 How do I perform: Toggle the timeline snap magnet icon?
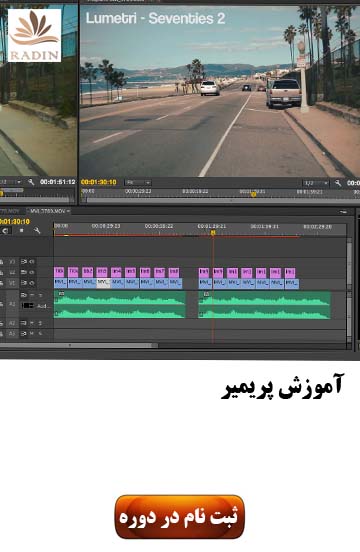(5, 231)
